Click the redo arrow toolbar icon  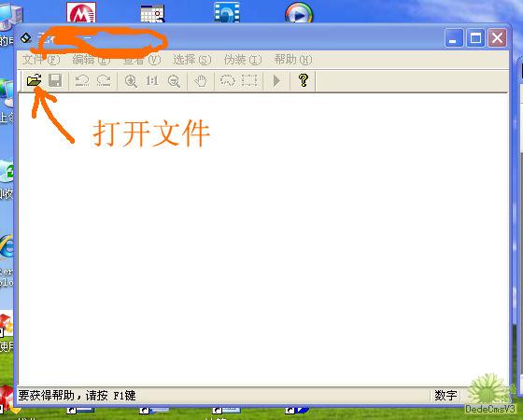point(104,80)
